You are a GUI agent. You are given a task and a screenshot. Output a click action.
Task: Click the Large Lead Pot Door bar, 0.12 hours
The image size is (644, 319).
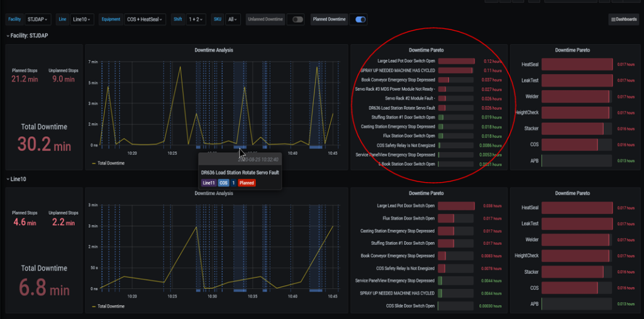(x=456, y=62)
